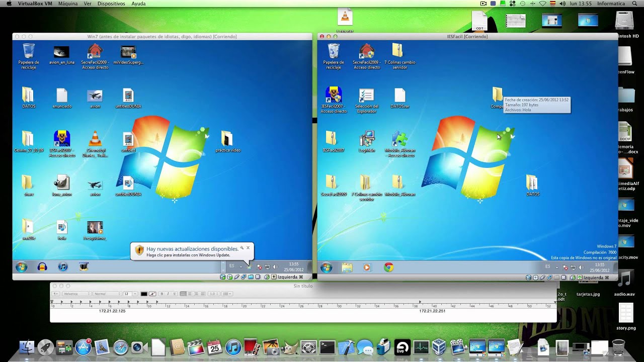Open VirtualBox from the Dock
Screen dimensions: 644x362
[x=439, y=347]
